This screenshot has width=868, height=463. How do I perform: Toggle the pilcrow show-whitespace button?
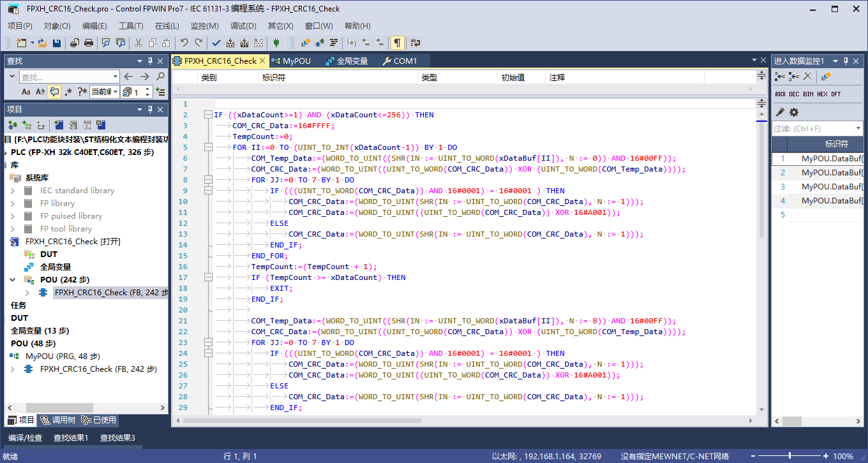(x=397, y=43)
